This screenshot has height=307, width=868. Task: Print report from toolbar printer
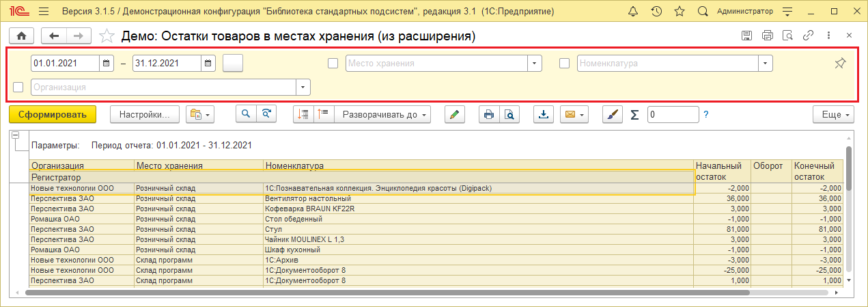click(489, 114)
